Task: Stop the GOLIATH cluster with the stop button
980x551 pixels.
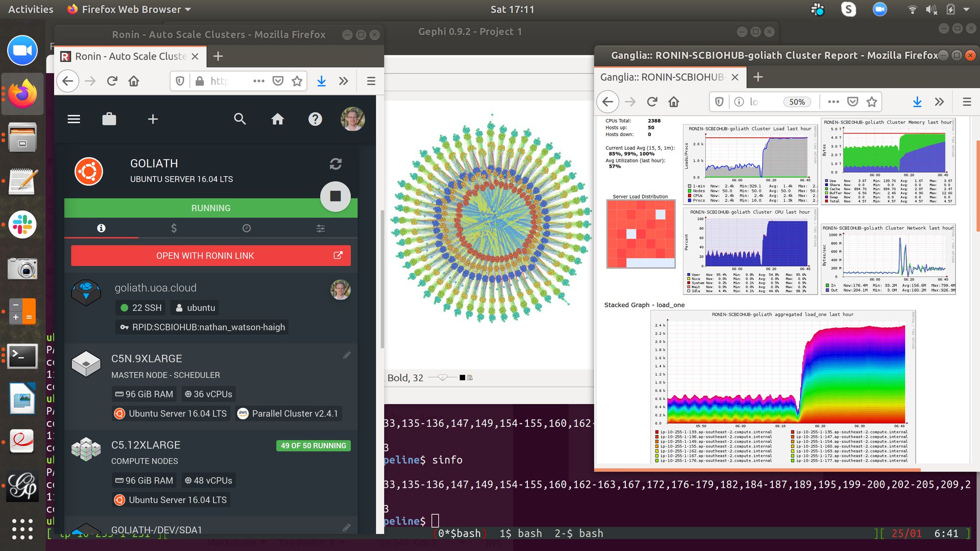Action: click(x=335, y=196)
